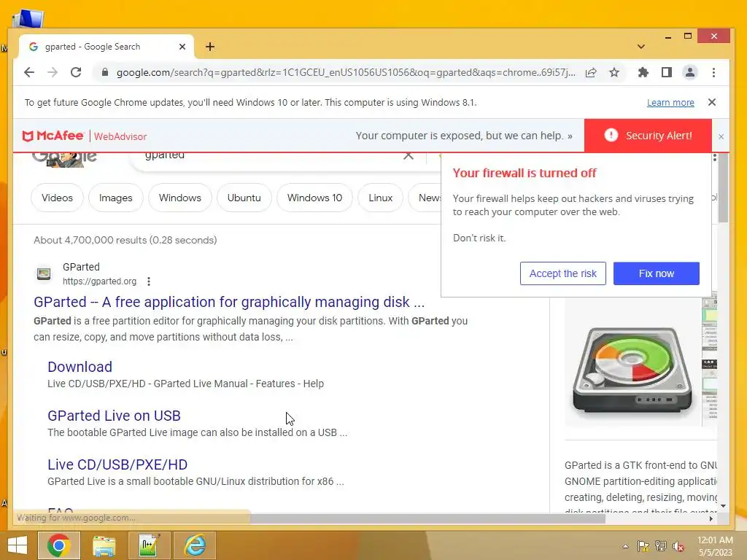This screenshot has height=560, width=747.
Task: View site info via the padlock icon
Action: tap(105, 72)
